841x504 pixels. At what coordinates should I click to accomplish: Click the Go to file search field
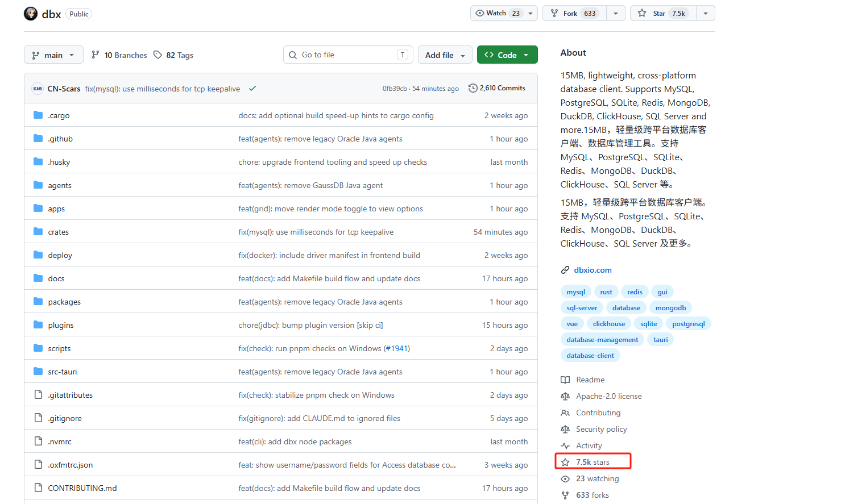[x=348, y=55]
